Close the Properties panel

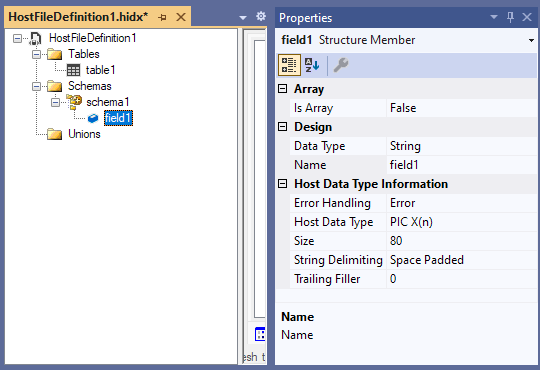click(527, 17)
